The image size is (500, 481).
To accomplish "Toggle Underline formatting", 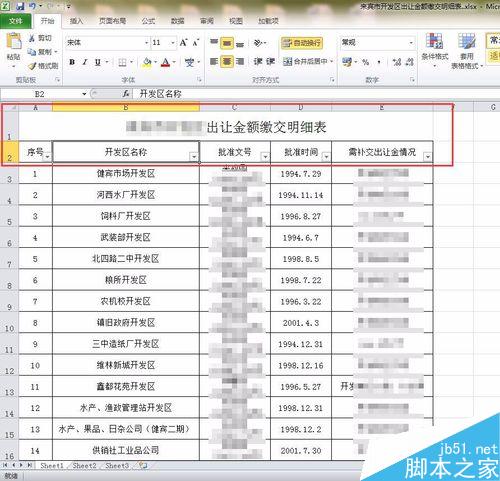I will 97,62.
